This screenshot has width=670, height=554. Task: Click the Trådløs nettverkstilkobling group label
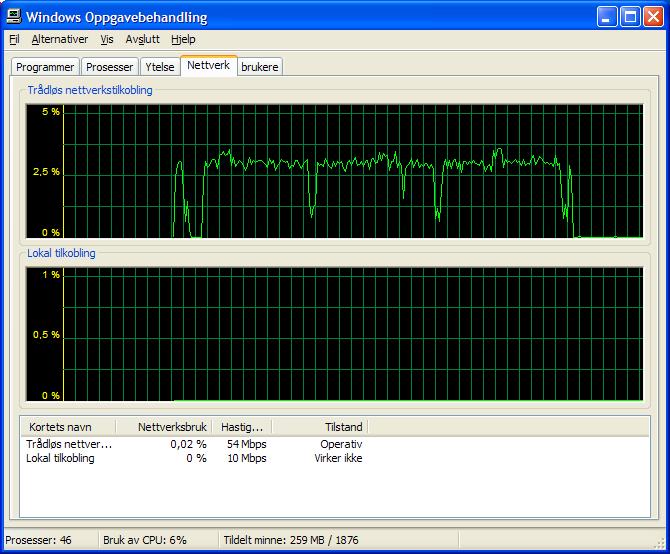tap(90, 90)
